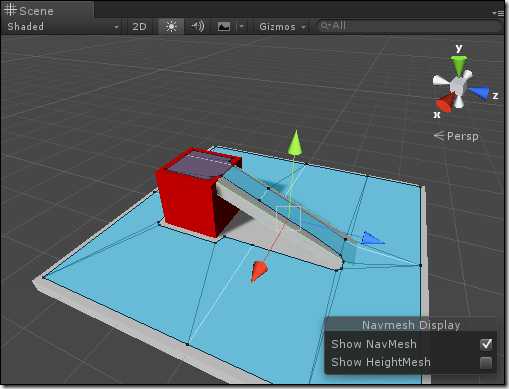
Task: Select the green Y move handle arrow
Action: pyautogui.click(x=295, y=143)
